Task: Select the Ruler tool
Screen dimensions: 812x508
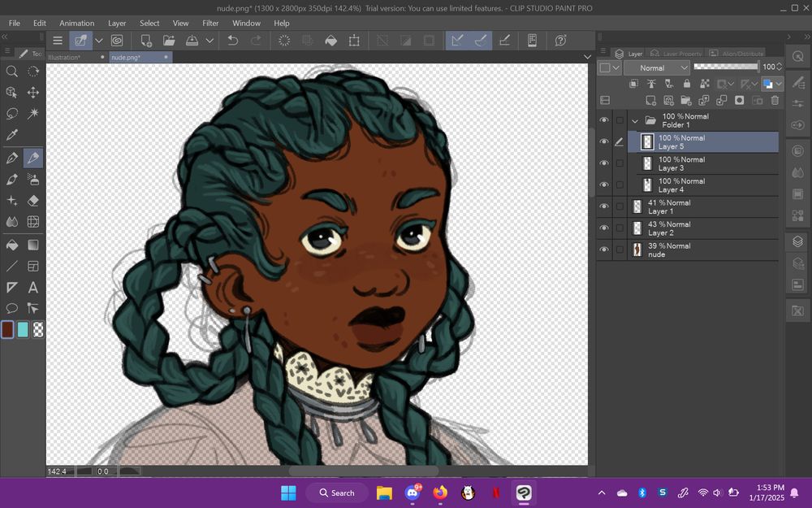Action: (x=11, y=287)
